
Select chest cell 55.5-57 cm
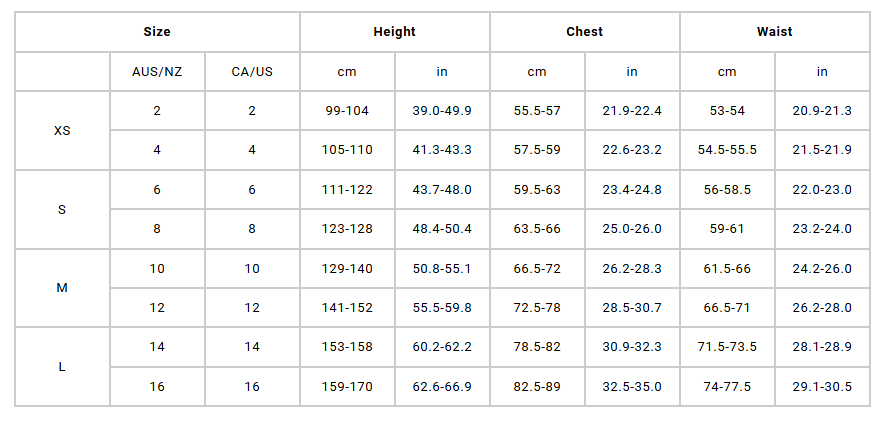click(537, 110)
